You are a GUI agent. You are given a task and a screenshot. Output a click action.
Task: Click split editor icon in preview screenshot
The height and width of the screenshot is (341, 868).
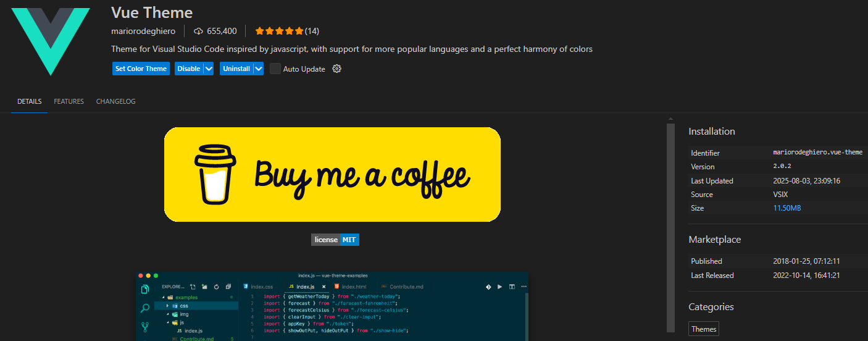click(512, 287)
